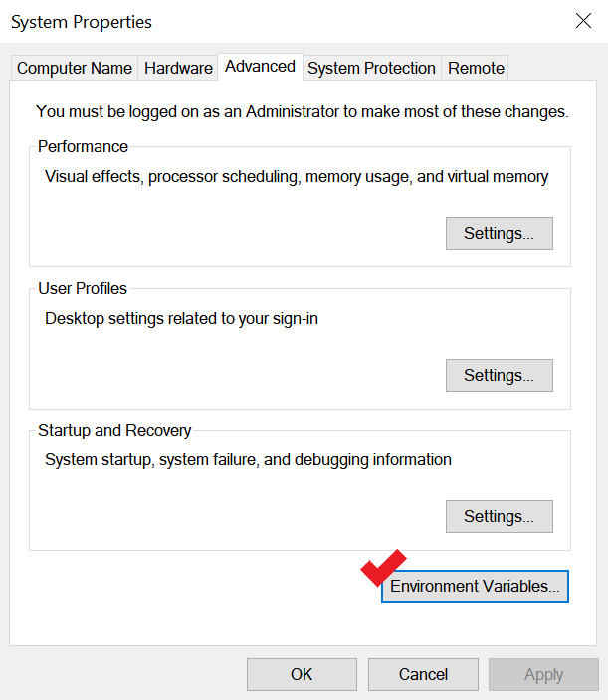This screenshot has height=700, width=608.
Task: Click the visual effects description text
Action: (x=297, y=177)
